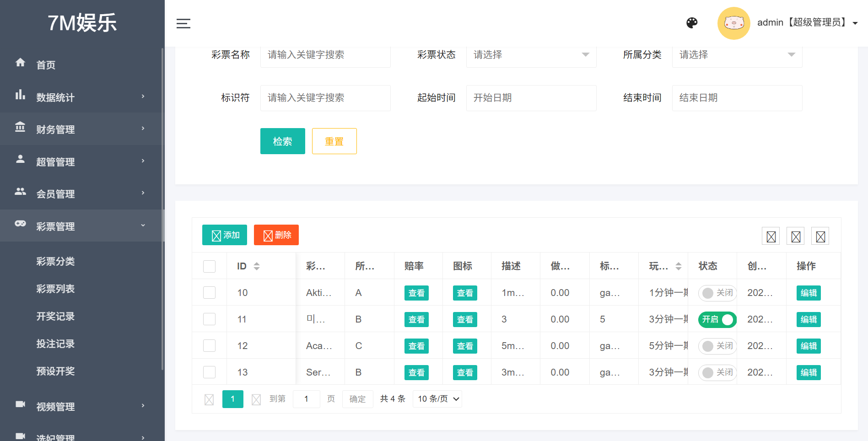Select 彩票分类 in the sidebar submenu
868x441 pixels.
tap(55, 262)
